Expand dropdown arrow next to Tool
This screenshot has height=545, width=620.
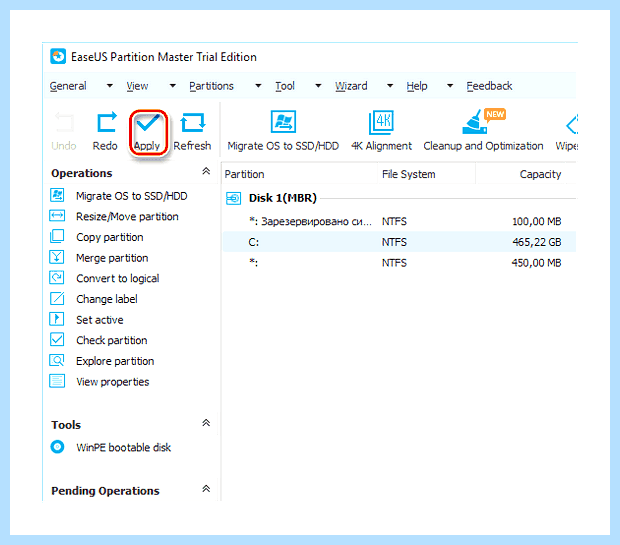(318, 85)
